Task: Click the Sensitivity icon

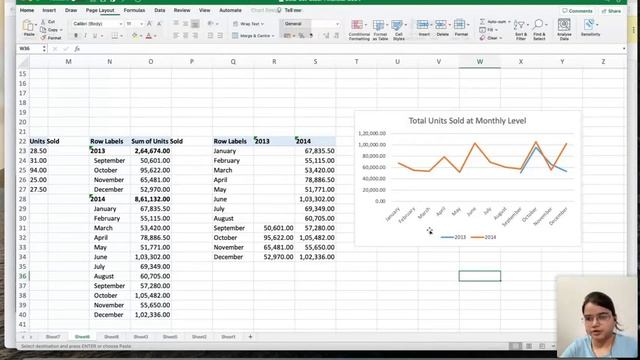Action: pyautogui.click(x=589, y=24)
